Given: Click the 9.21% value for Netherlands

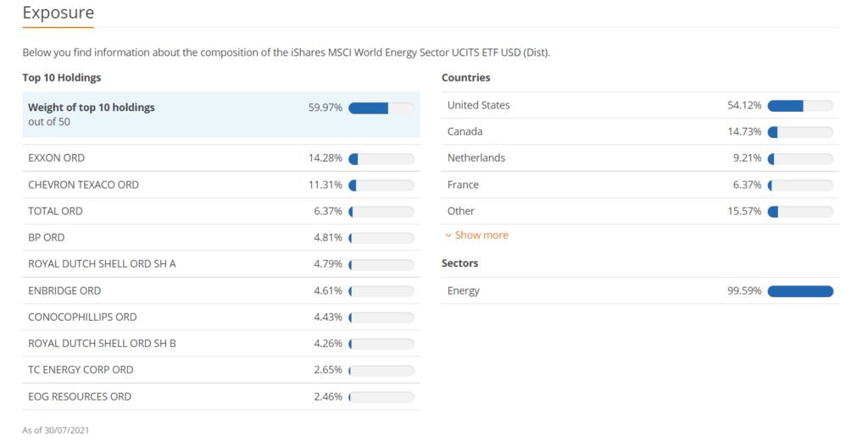Looking at the screenshot, I should tap(748, 158).
